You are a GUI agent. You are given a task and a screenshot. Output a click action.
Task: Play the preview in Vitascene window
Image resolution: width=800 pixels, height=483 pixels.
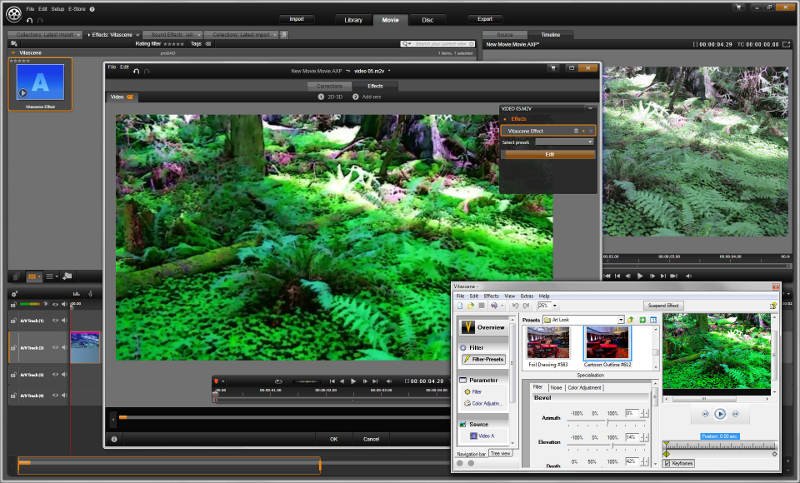pyautogui.click(x=719, y=414)
